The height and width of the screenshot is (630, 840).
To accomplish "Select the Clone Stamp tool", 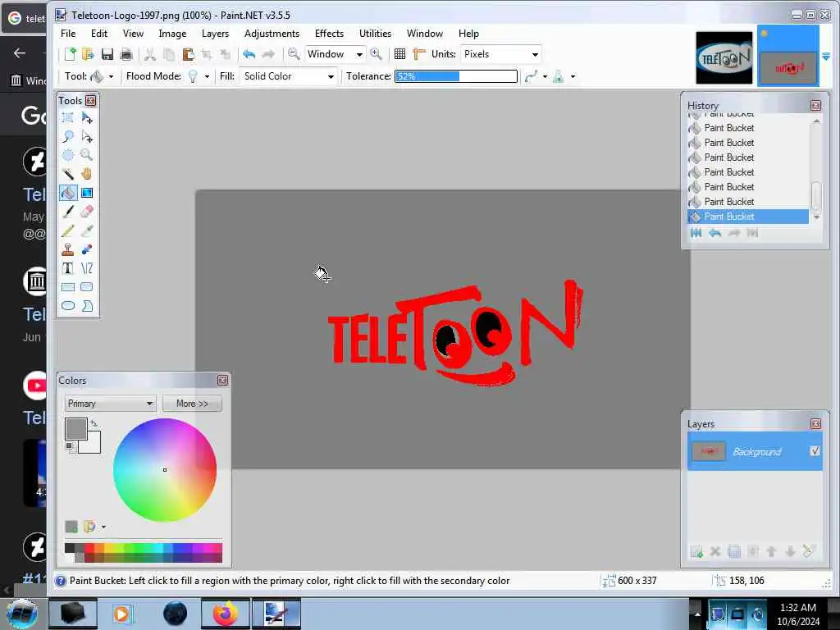I will [x=68, y=249].
